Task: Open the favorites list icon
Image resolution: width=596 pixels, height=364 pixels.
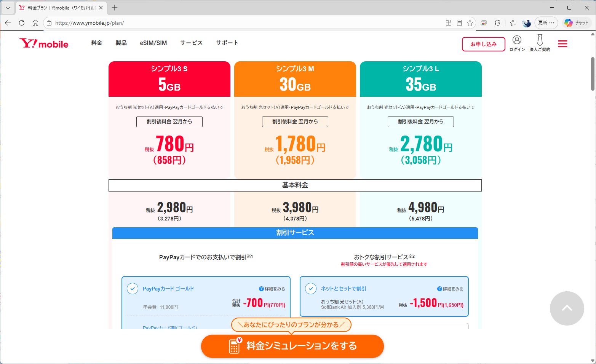Action: [x=513, y=23]
